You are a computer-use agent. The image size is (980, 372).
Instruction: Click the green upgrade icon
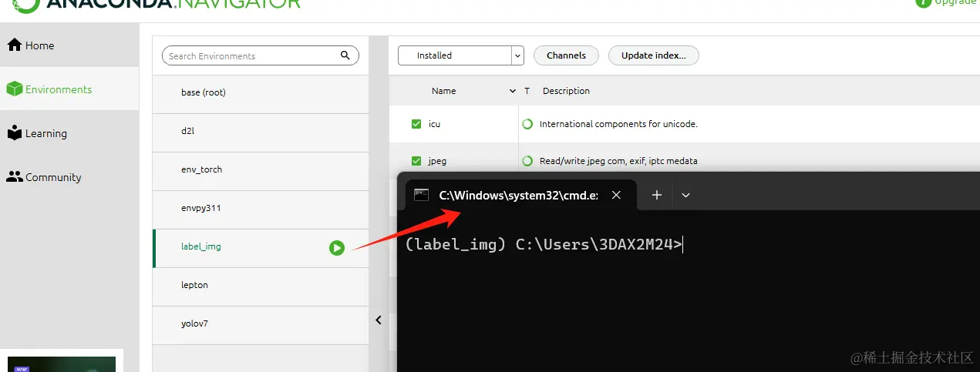(x=923, y=3)
